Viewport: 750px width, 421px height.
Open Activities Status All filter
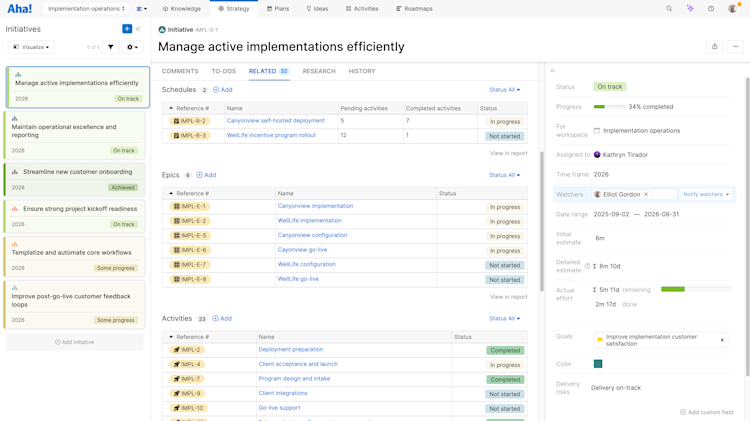[x=504, y=319]
